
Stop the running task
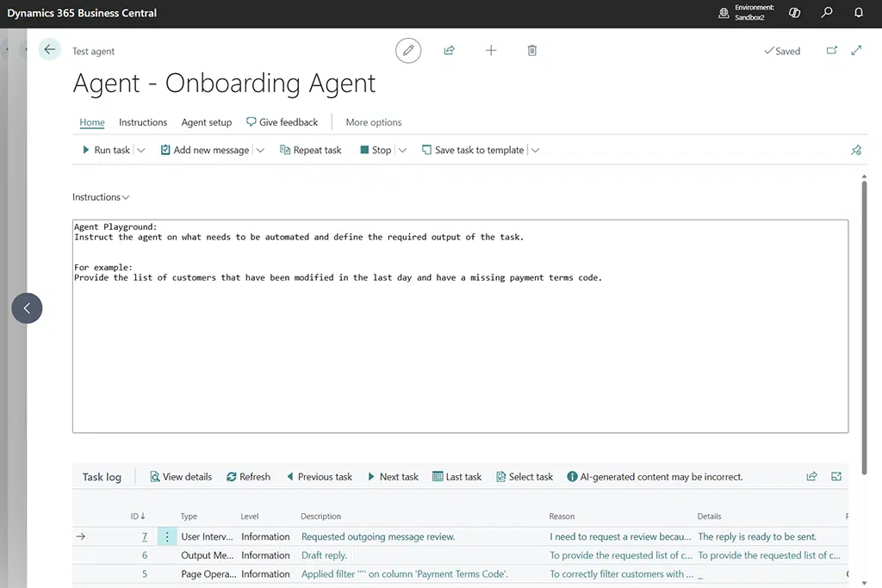(376, 150)
